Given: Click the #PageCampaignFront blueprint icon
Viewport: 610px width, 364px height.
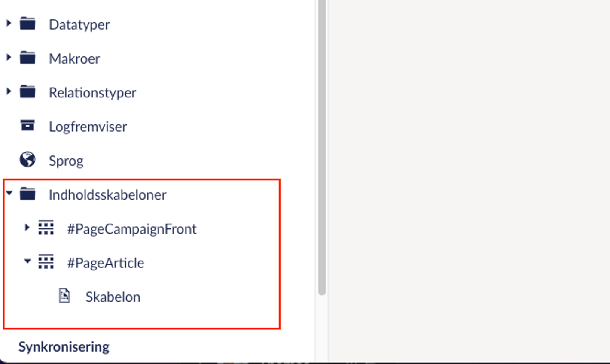Looking at the screenshot, I should (46, 227).
